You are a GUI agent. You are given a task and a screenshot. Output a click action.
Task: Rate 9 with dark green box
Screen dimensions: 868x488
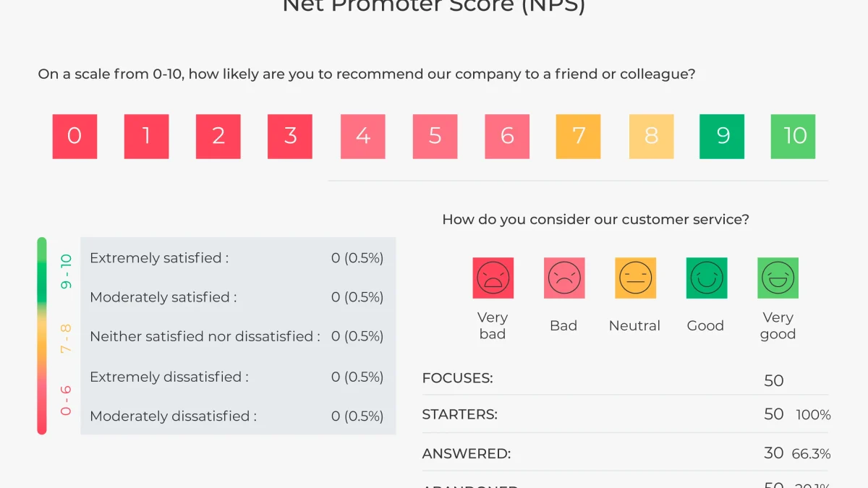click(x=723, y=136)
